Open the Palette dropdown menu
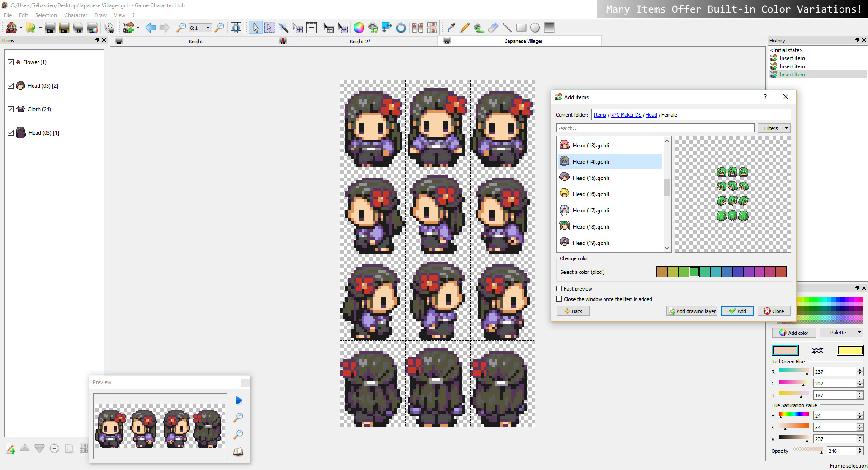This screenshot has height=470, width=868. point(841,332)
